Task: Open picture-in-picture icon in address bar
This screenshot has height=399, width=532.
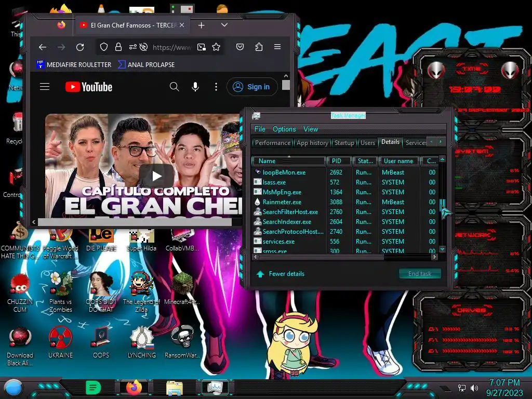Action: point(202,47)
